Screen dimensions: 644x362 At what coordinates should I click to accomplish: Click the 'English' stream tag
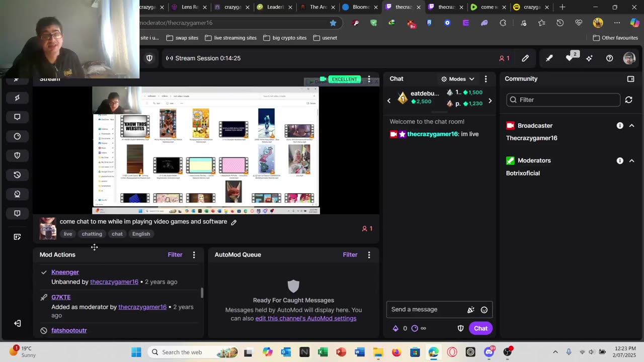click(x=141, y=234)
